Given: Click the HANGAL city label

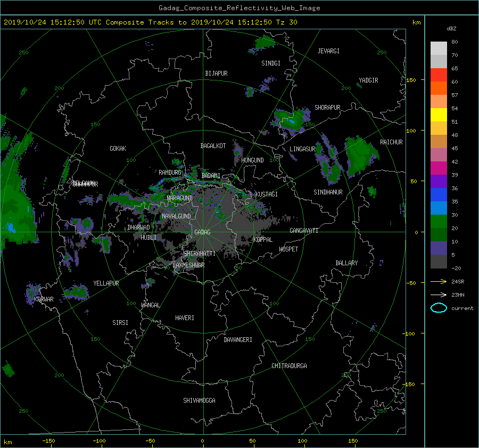Looking at the screenshot, I should (150, 305).
